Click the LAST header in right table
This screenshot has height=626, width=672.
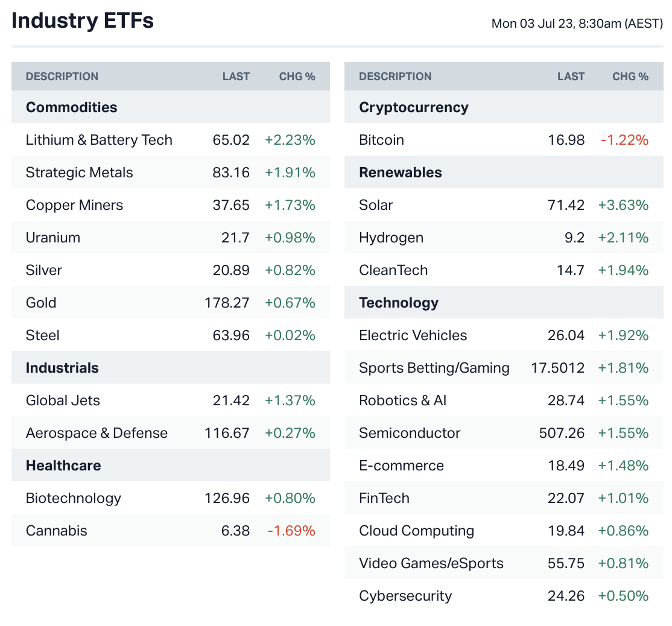pyautogui.click(x=571, y=77)
